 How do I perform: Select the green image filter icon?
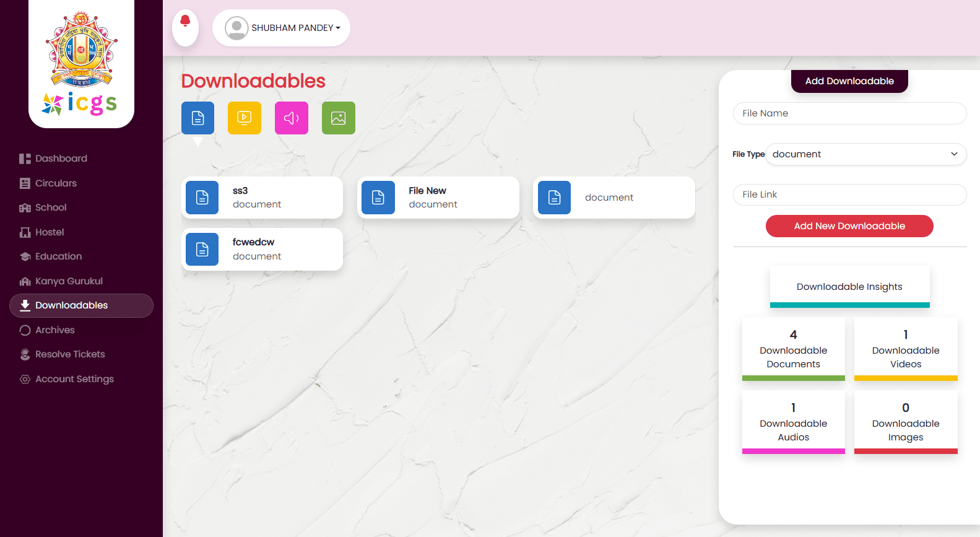click(339, 118)
